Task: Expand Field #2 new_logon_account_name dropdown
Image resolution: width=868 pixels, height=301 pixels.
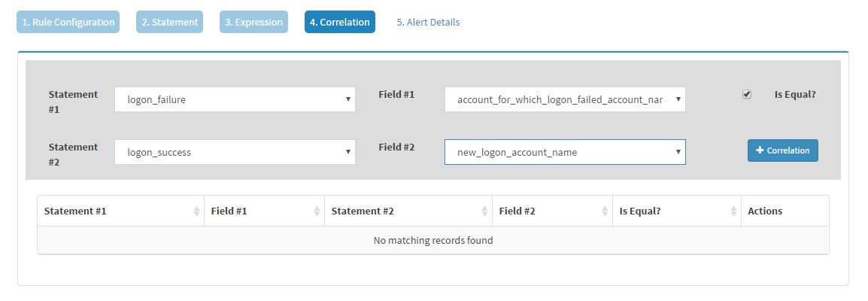Action: point(565,152)
